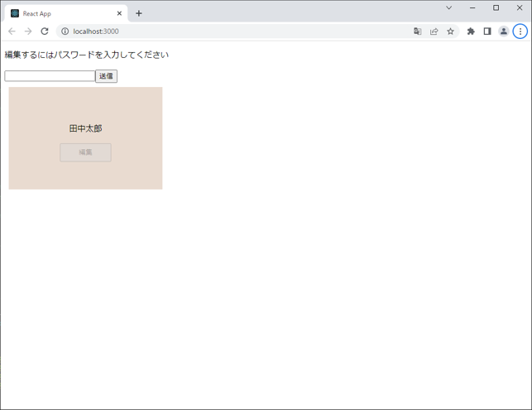This screenshot has width=532, height=410.
Task: Open the Extensions puzzle icon
Action: coord(471,31)
